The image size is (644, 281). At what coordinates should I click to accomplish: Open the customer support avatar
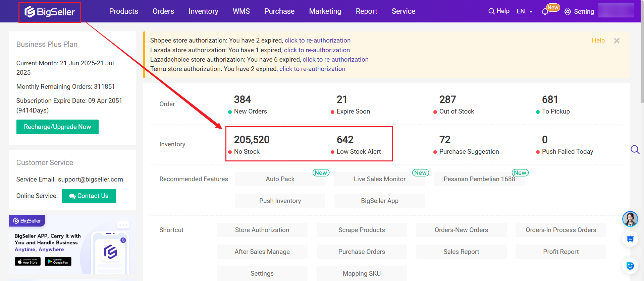click(630, 219)
